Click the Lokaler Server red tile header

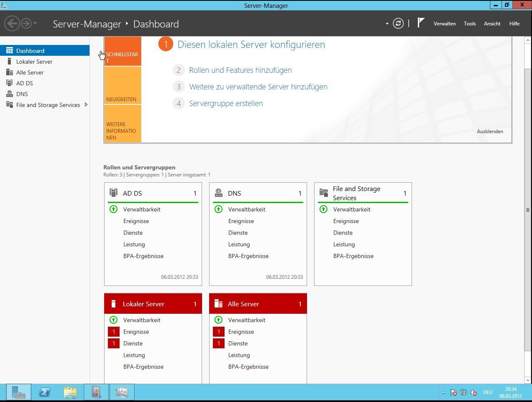click(x=153, y=304)
